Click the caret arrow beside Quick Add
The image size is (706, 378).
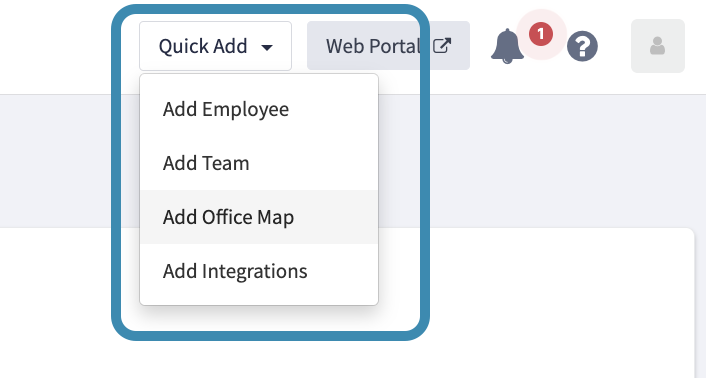point(267,47)
